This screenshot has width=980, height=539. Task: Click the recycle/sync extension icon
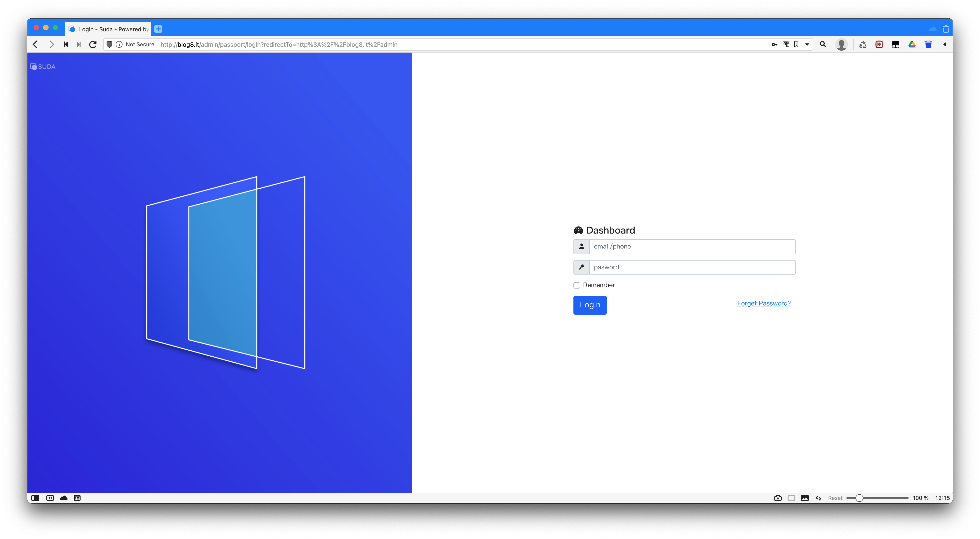click(863, 45)
